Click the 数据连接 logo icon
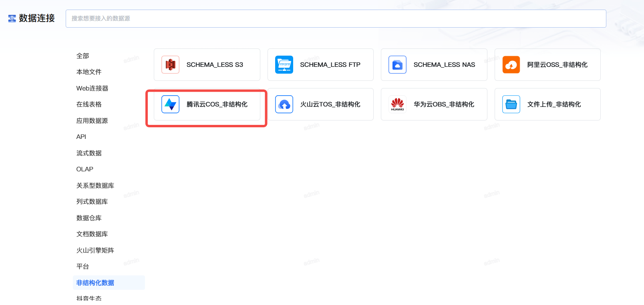Screen dimensions: 644x305 click(12, 18)
